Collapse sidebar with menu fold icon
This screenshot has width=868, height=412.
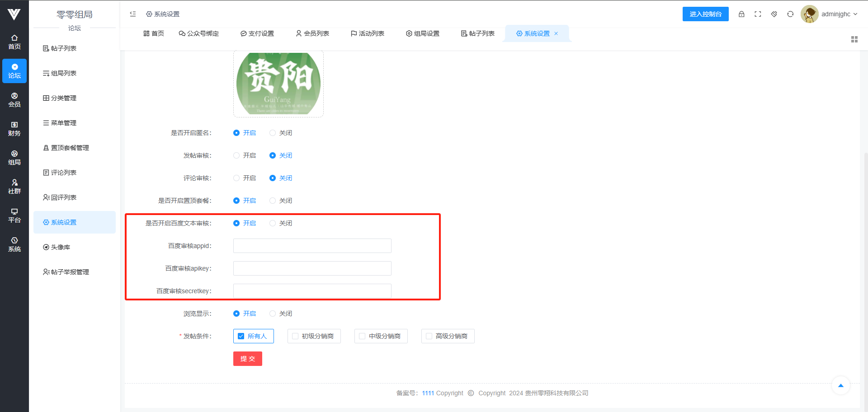pos(133,14)
